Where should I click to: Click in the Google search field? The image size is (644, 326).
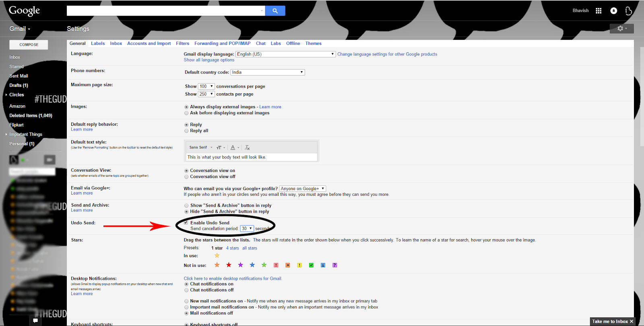pyautogui.click(x=166, y=11)
